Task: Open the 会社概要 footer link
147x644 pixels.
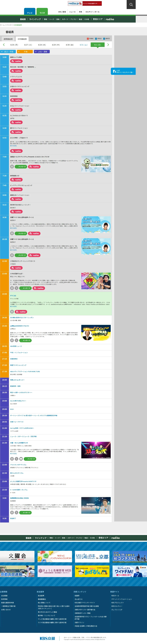Action: pos(4,596)
